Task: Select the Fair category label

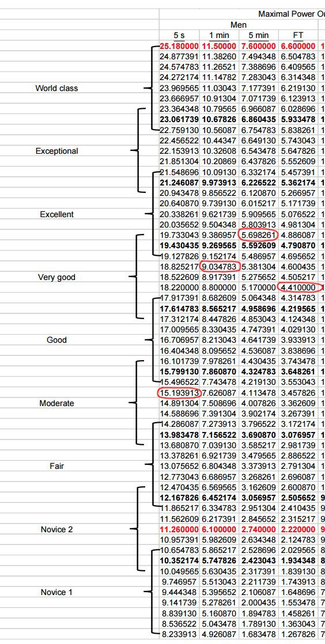Action: click(x=56, y=466)
